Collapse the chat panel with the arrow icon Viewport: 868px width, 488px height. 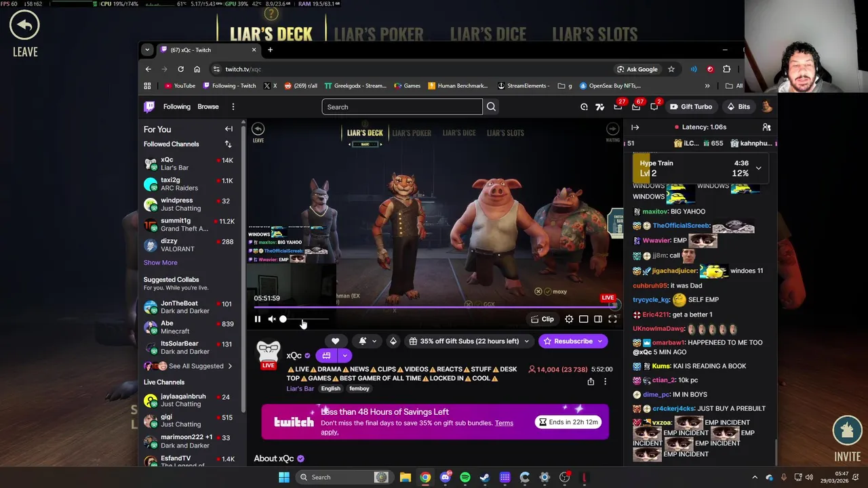click(635, 127)
